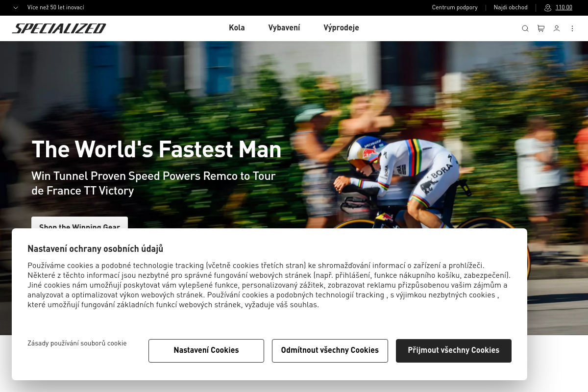Open the Vybavení menu

pyautogui.click(x=284, y=28)
